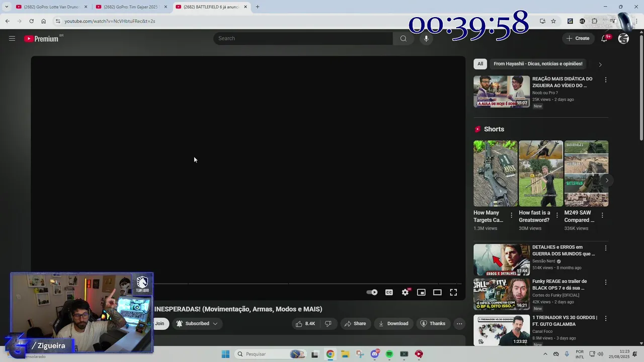The image size is (644, 362).
Task: Open the channel avatar account menu
Action: (x=623, y=38)
